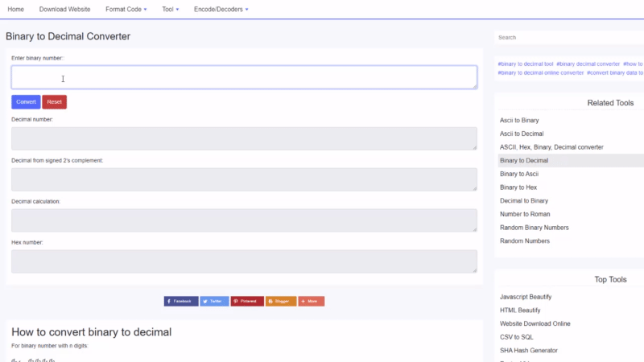This screenshot has height=362, width=644.
Task: Select the #binary to decimal tool hashtag
Action: tap(525, 64)
